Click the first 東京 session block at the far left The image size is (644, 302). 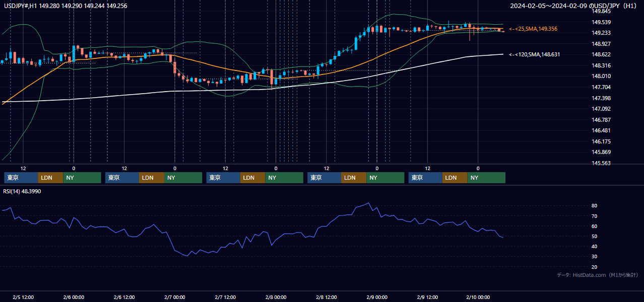point(21,178)
